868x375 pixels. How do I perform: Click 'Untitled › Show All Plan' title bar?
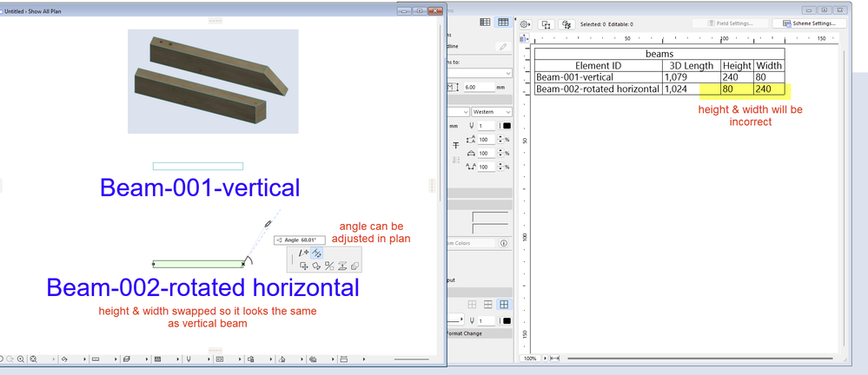point(33,11)
